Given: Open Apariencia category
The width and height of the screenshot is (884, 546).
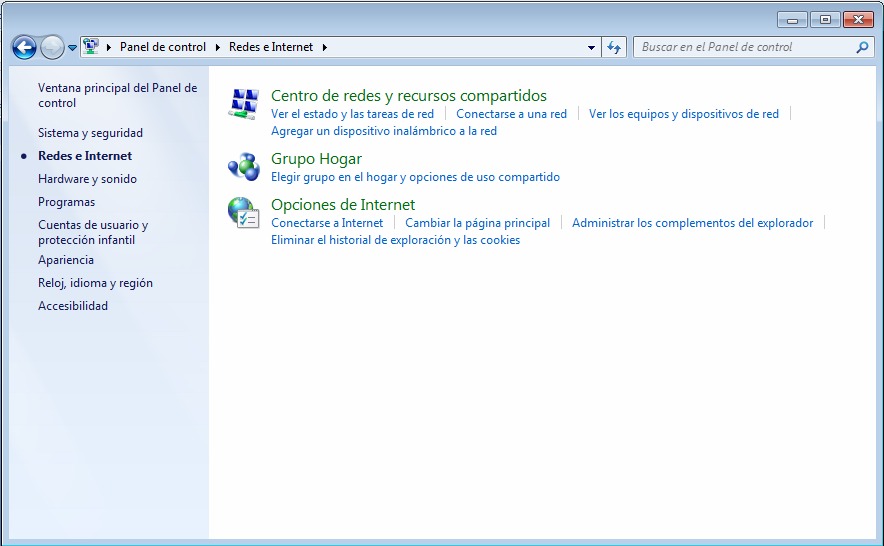Looking at the screenshot, I should tap(66, 260).
